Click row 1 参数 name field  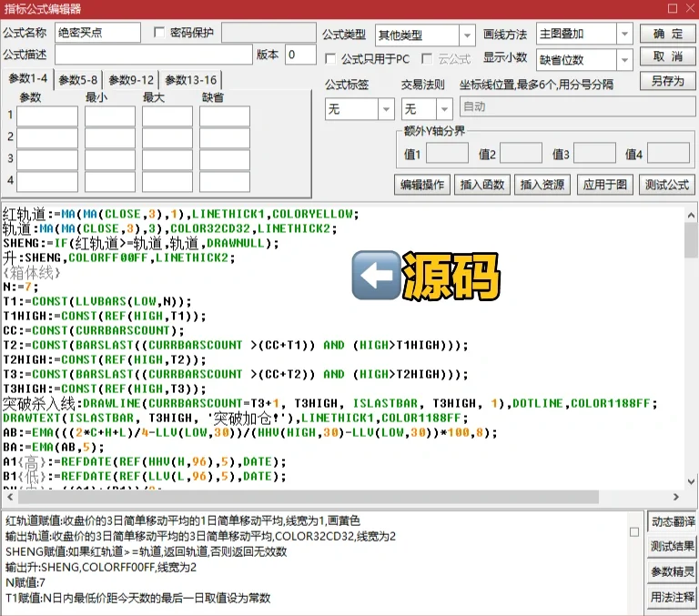pos(47,116)
